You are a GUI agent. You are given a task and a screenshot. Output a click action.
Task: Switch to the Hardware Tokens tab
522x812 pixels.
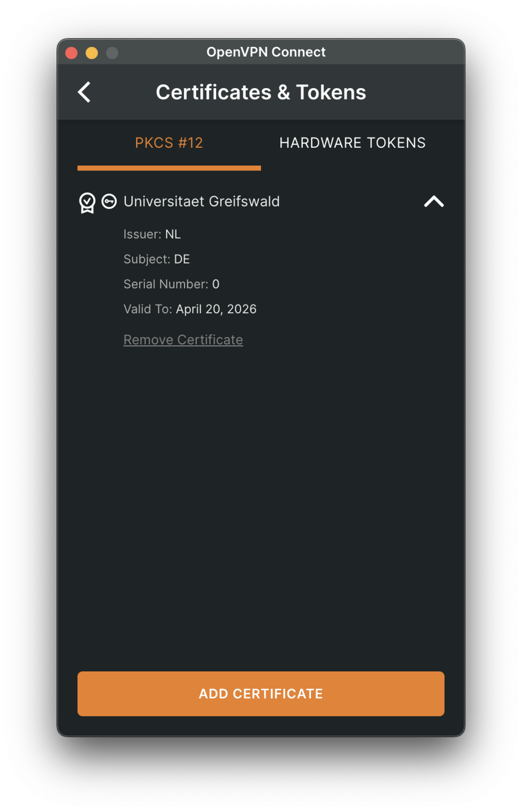click(352, 143)
